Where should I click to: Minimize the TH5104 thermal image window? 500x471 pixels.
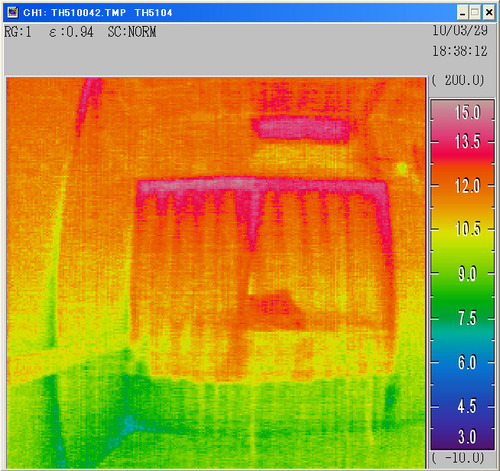coord(462,13)
